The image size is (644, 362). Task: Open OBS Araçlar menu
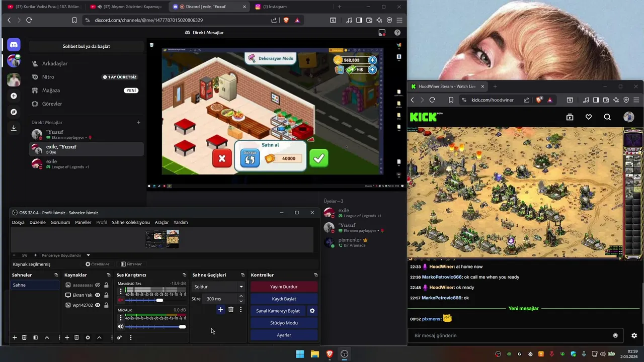click(162, 222)
